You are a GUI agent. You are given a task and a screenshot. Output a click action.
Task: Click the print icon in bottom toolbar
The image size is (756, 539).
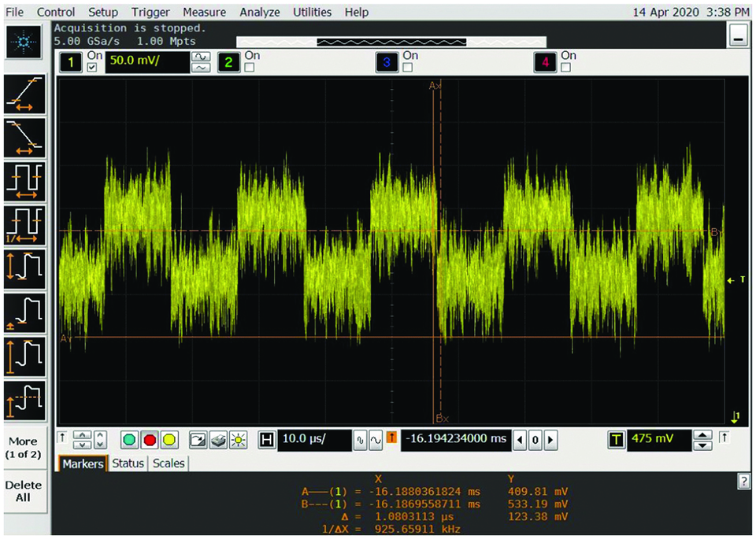click(x=220, y=440)
